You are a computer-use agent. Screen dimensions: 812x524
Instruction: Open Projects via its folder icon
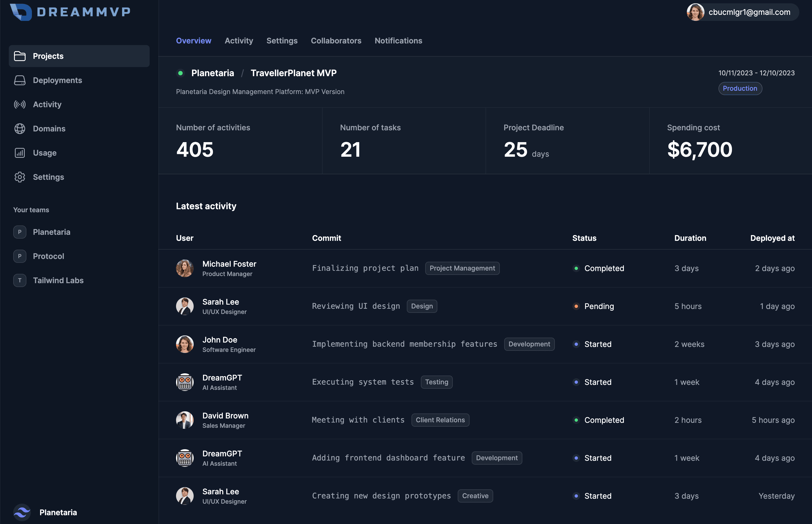coord(20,56)
